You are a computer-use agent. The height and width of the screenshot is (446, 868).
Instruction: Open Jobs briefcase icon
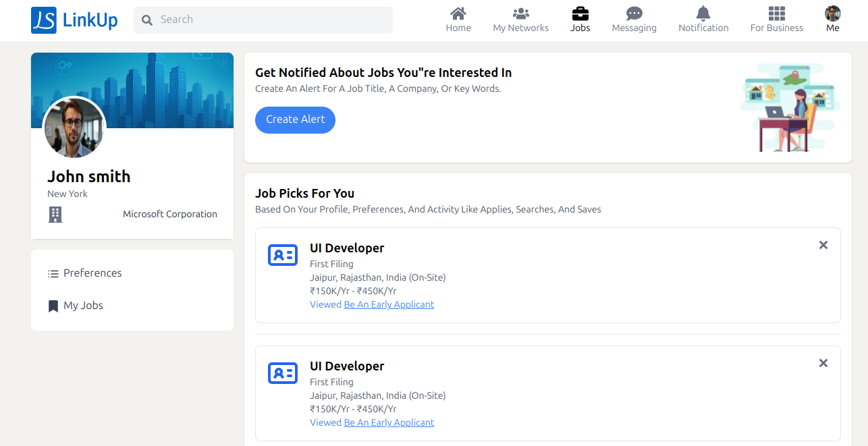tap(580, 13)
